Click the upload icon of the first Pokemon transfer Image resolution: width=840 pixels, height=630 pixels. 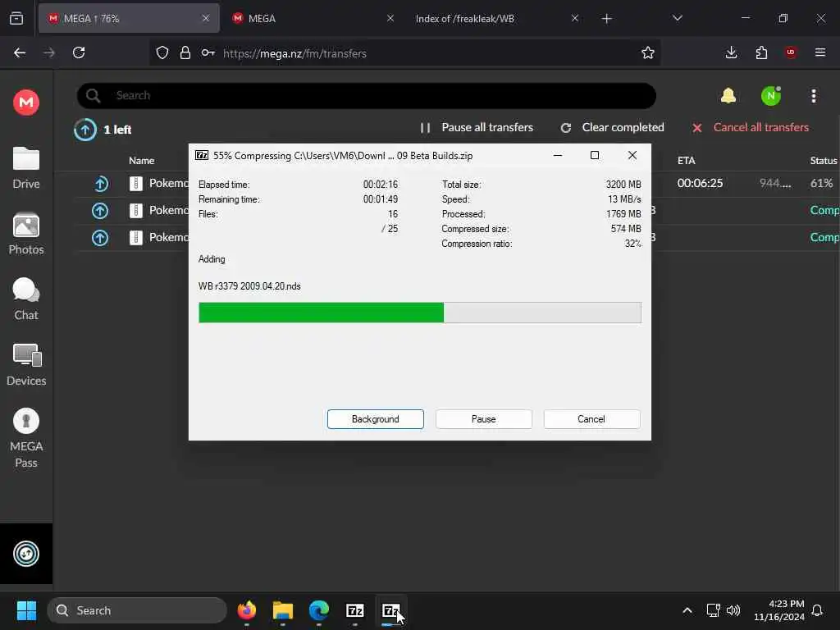tap(101, 184)
